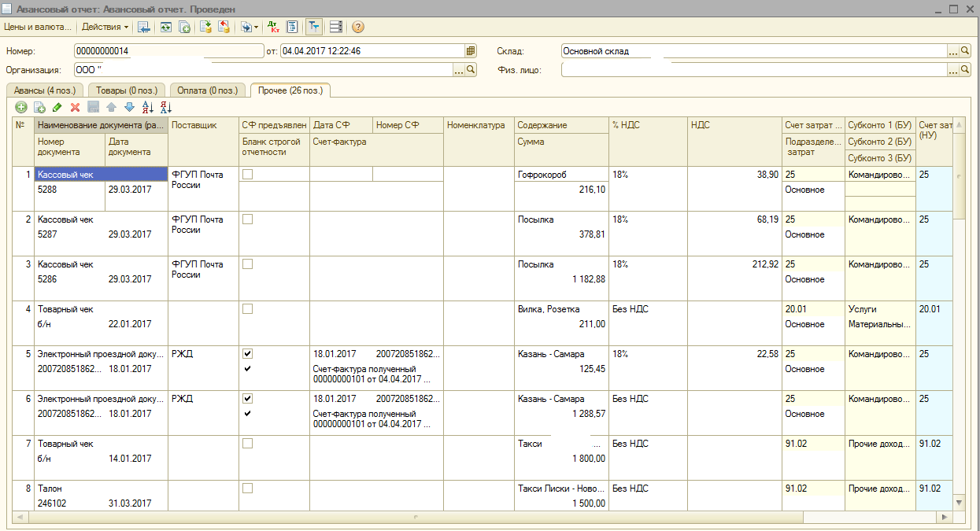Check СФ предъявлен box for Гофрокороб row
The height and width of the screenshot is (531, 980).
248,174
